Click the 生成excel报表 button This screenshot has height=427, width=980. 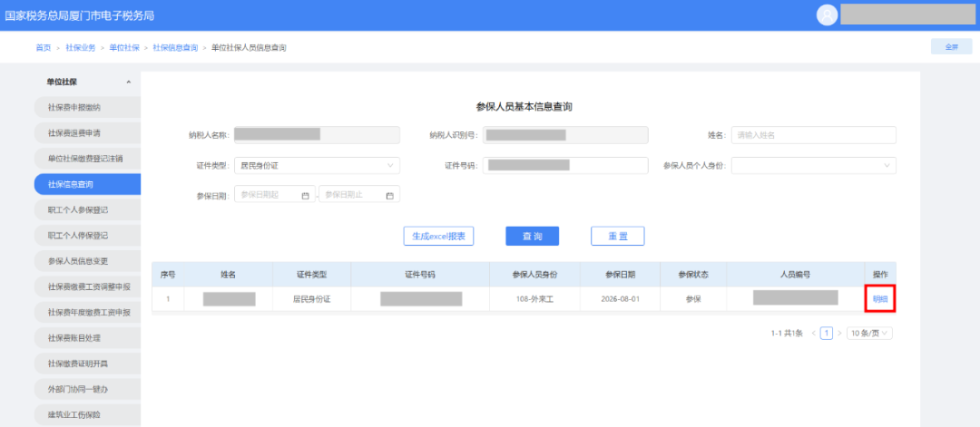[x=438, y=236]
